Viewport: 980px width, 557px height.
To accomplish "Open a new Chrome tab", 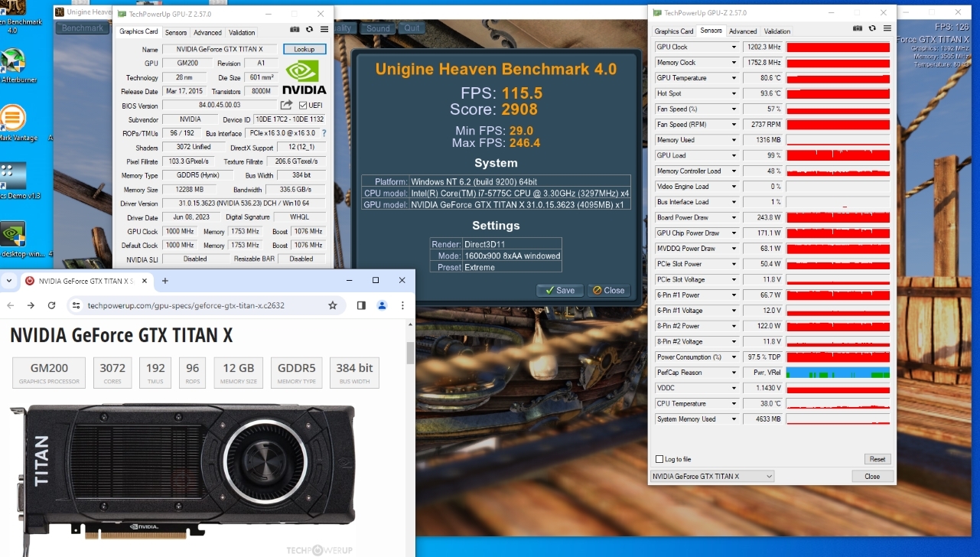I will [x=164, y=281].
